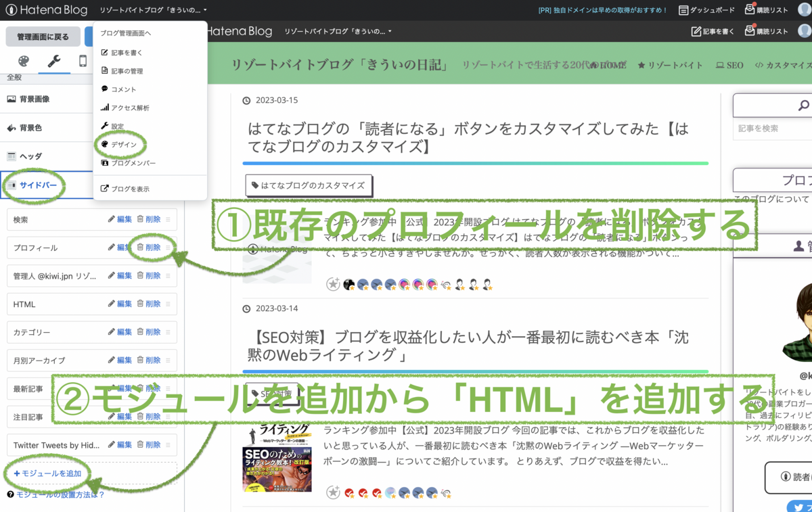Open the smartphone design tab icon

pyautogui.click(x=83, y=62)
